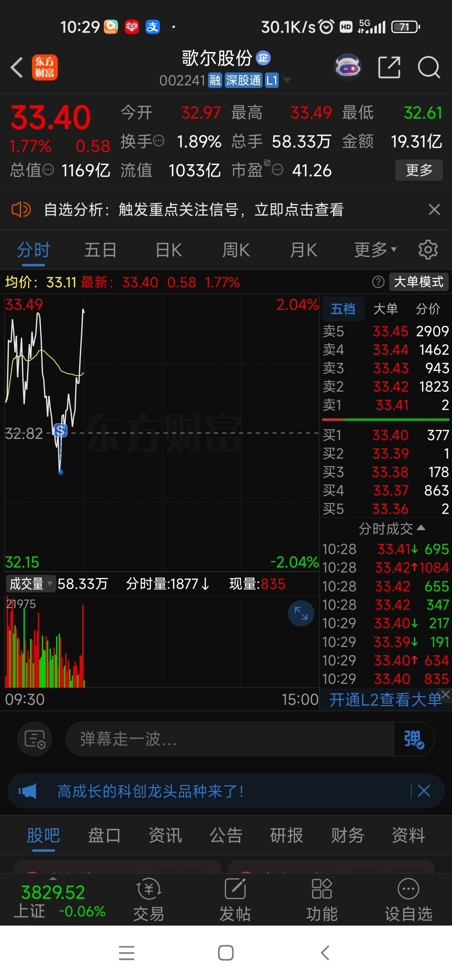The width and height of the screenshot is (452, 980).
Task: Collapse the 分时成交 list header
Action: pyautogui.click(x=392, y=529)
